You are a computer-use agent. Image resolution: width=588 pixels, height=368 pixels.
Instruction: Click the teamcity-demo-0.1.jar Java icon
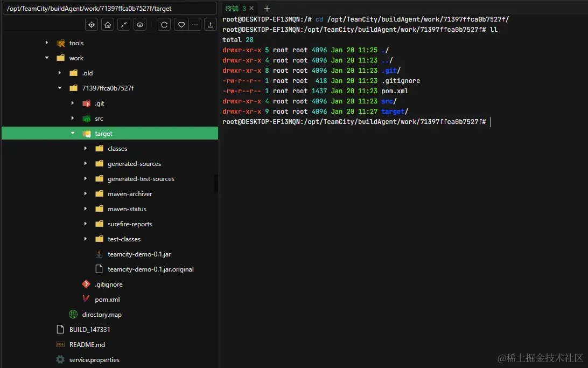(x=99, y=254)
